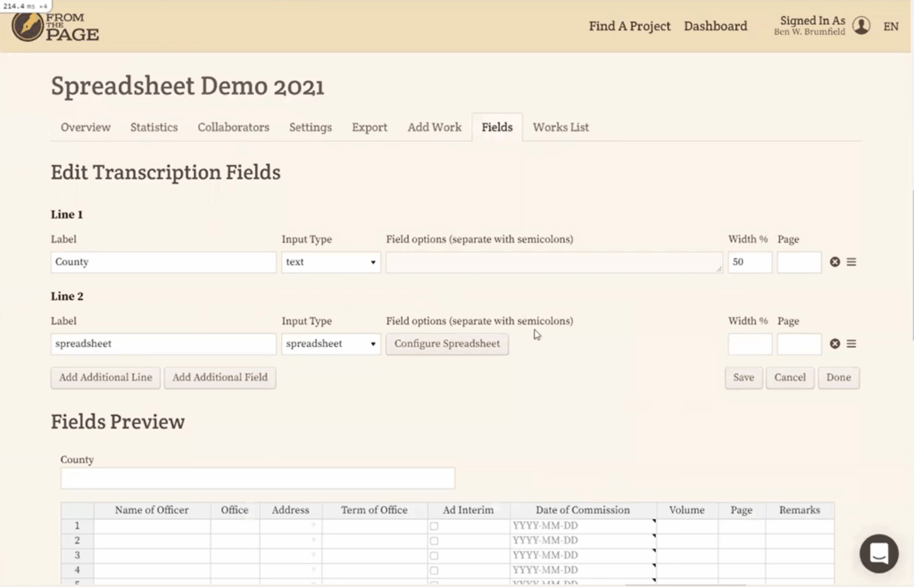Tick the Ad Interim checkbox in row 1
914x588 pixels.
pos(435,526)
